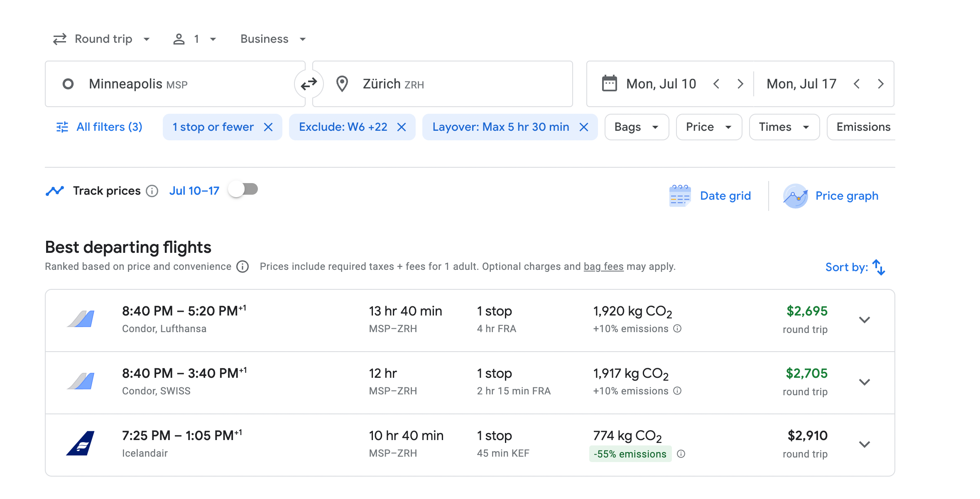
Task: Remove the 1 stop or fewer filter
Action: tap(268, 127)
